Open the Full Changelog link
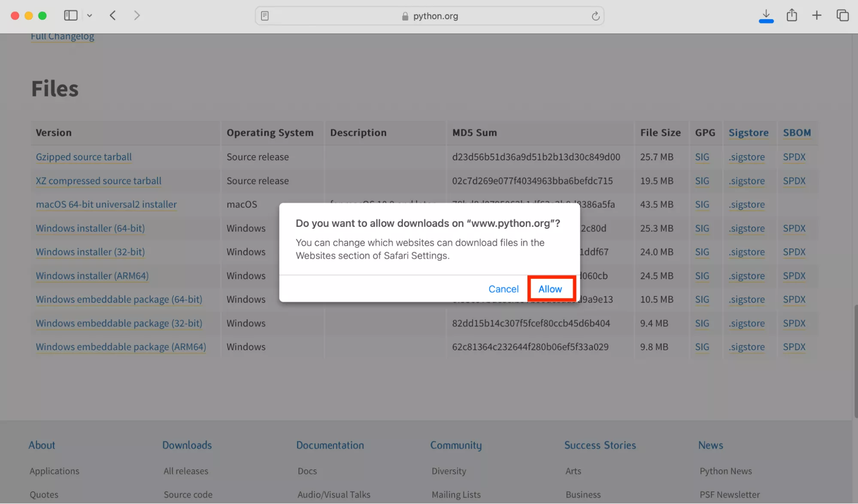The height and width of the screenshot is (504, 858). tap(62, 36)
